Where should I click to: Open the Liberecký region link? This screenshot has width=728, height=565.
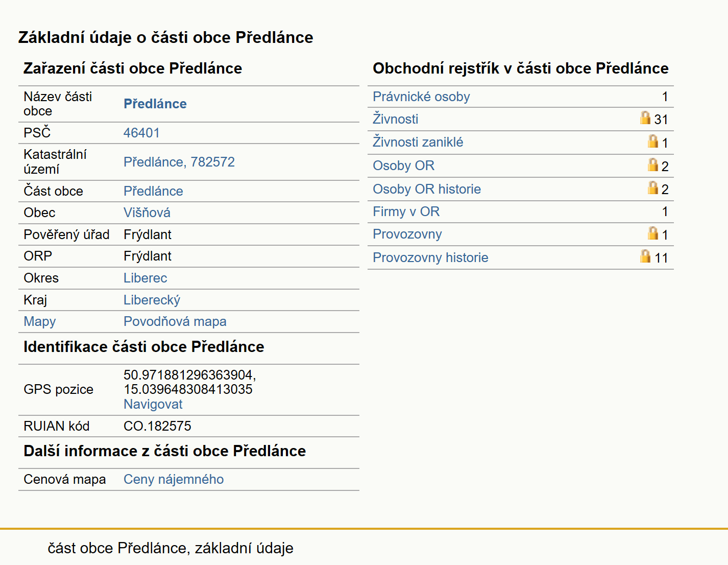coord(152,300)
